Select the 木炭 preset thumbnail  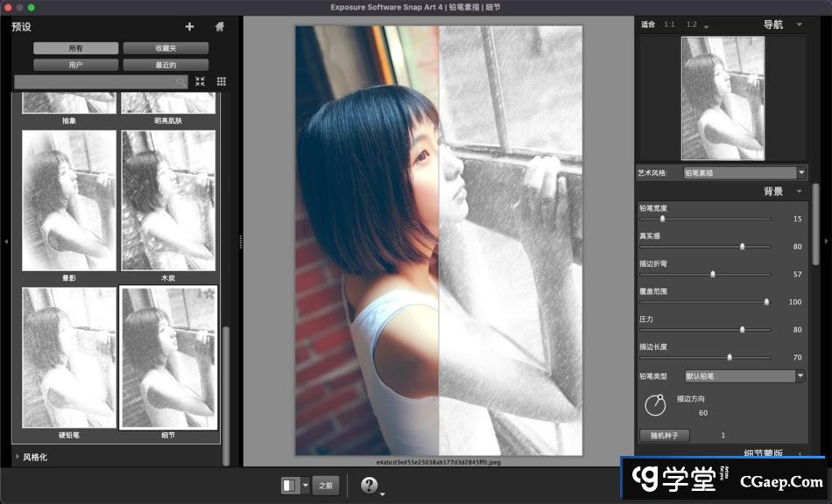pyautogui.click(x=169, y=200)
